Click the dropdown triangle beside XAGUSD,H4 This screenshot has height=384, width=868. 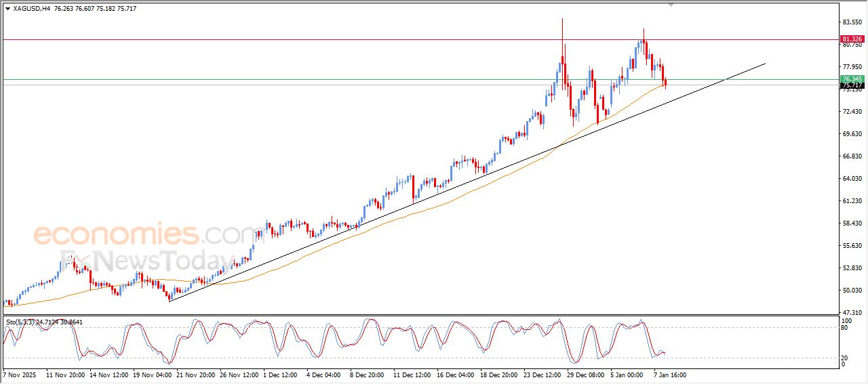pos(7,9)
